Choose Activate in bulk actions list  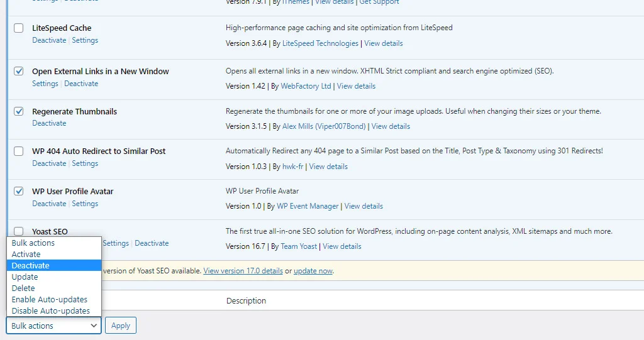tap(26, 254)
